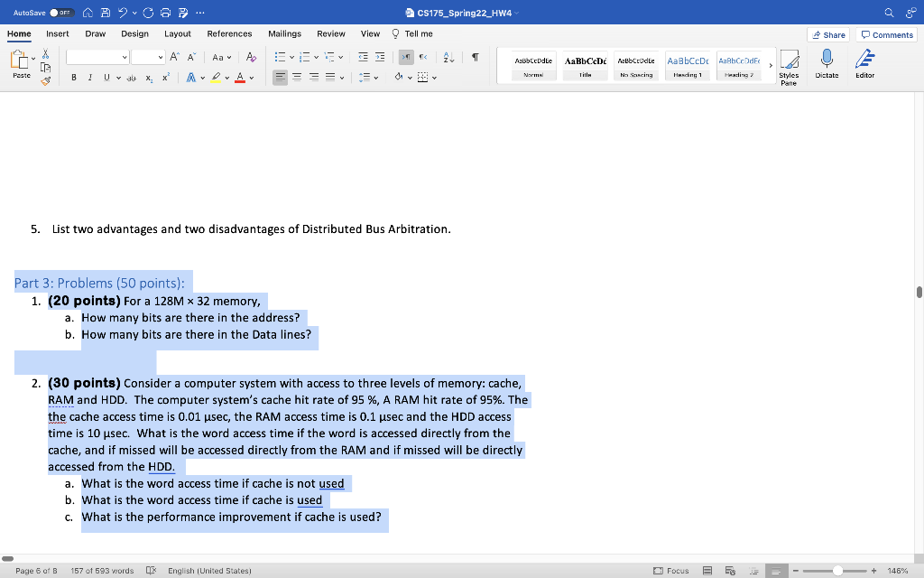The height and width of the screenshot is (578, 924).
Task: Expand the styles gallery arrow
Action: tap(771, 65)
